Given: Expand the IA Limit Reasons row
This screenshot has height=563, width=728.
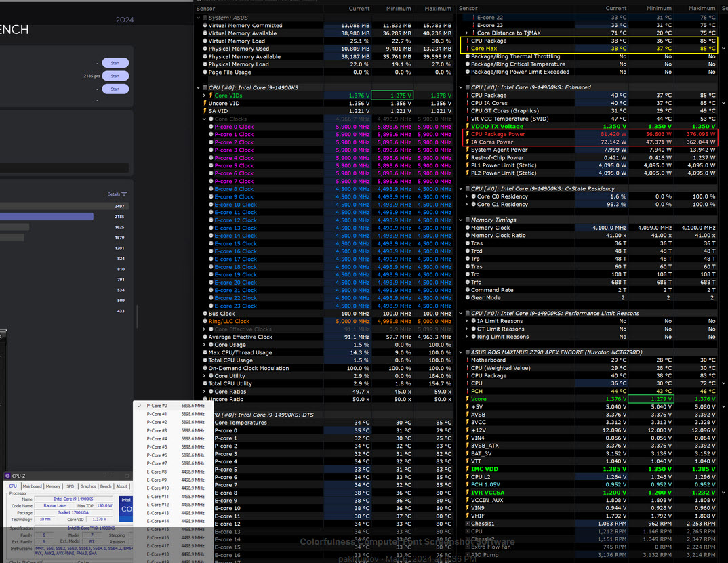Looking at the screenshot, I should pos(467,321).
